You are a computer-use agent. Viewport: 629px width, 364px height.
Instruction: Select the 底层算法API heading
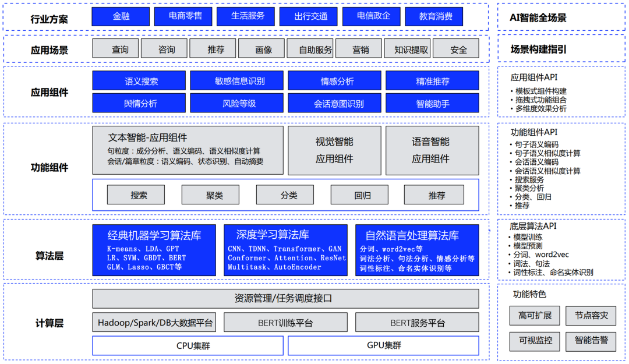tap(533, 226)
